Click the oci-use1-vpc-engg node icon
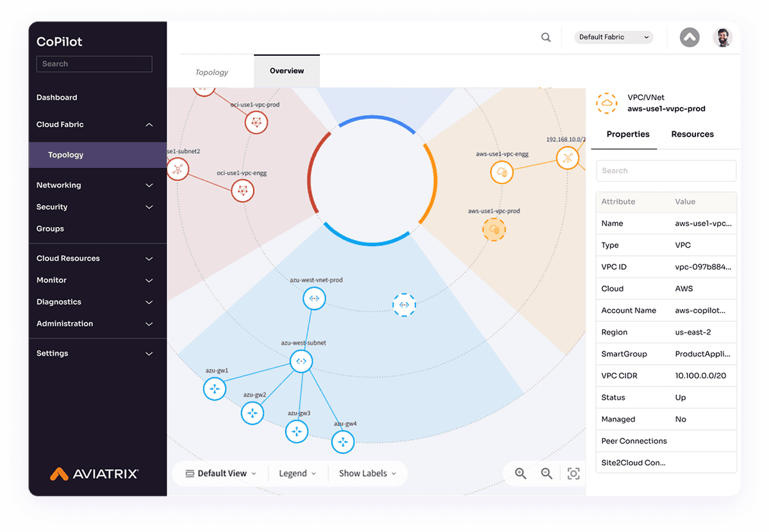 (x=242, y=190)
